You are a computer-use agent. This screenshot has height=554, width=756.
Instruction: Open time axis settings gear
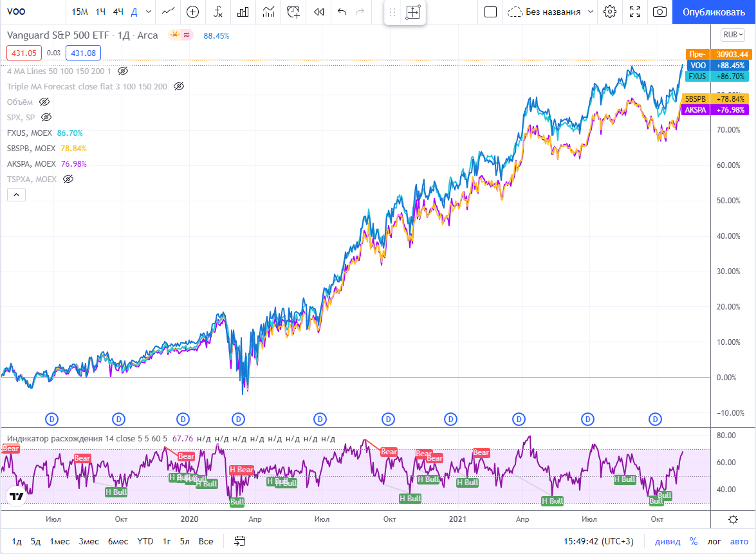pyautogui.click(x=733, y=519)
